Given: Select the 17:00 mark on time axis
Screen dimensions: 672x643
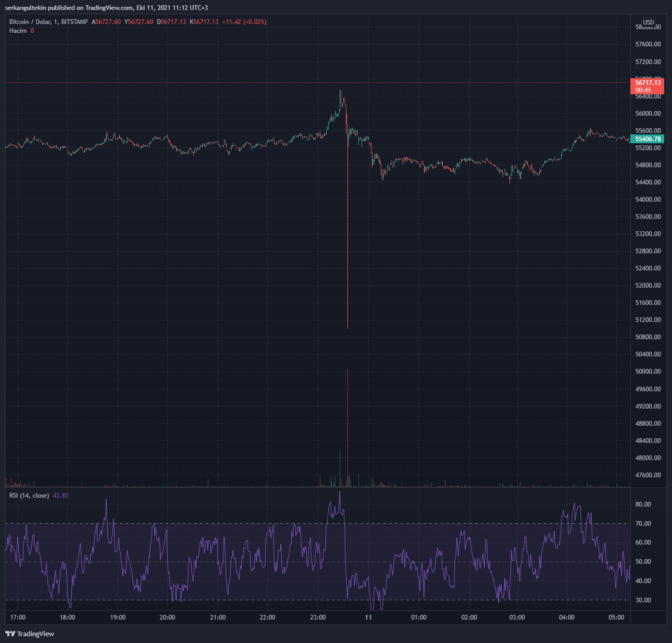Looking at the screenshot, I should 18,617.
